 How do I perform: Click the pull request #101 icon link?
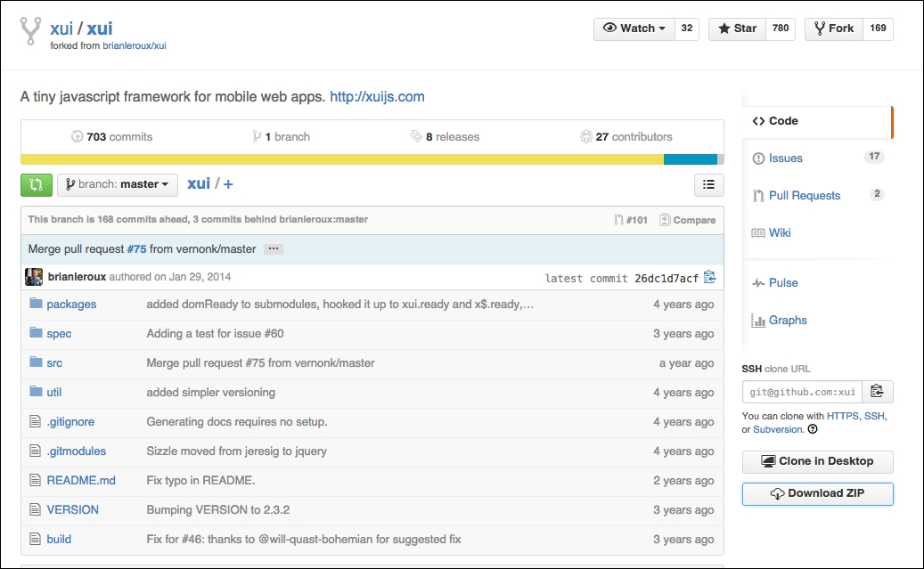pos(631,220)
